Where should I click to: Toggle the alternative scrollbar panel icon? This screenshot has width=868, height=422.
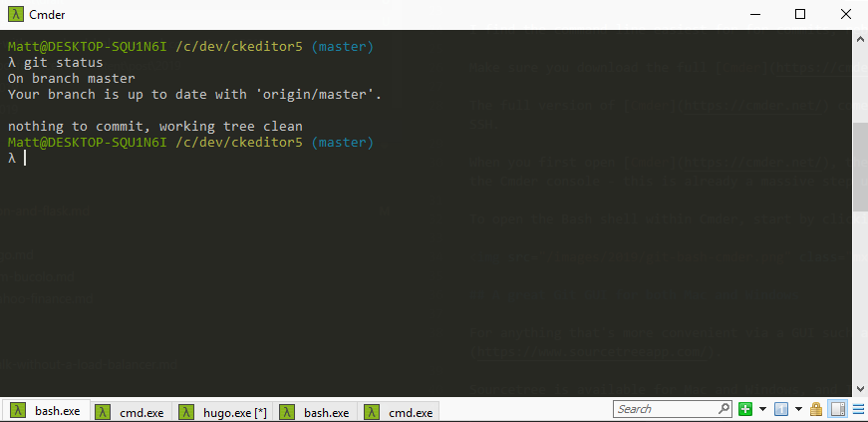coord(838,409)
